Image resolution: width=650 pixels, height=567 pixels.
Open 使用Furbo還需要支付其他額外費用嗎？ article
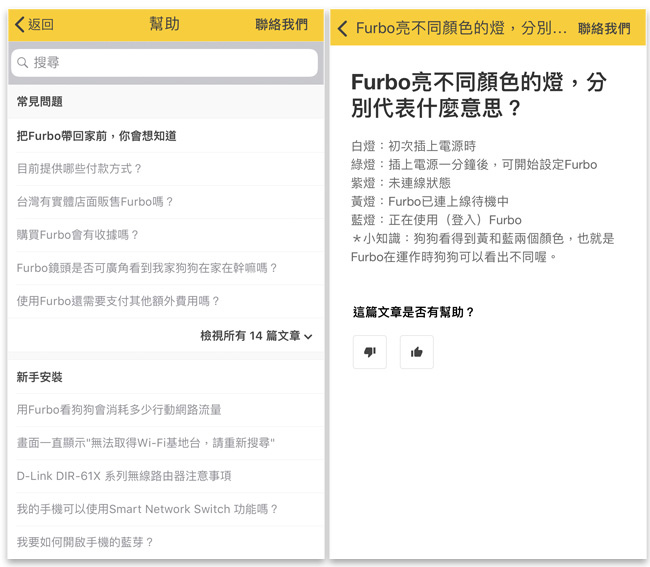coord(166,301)
